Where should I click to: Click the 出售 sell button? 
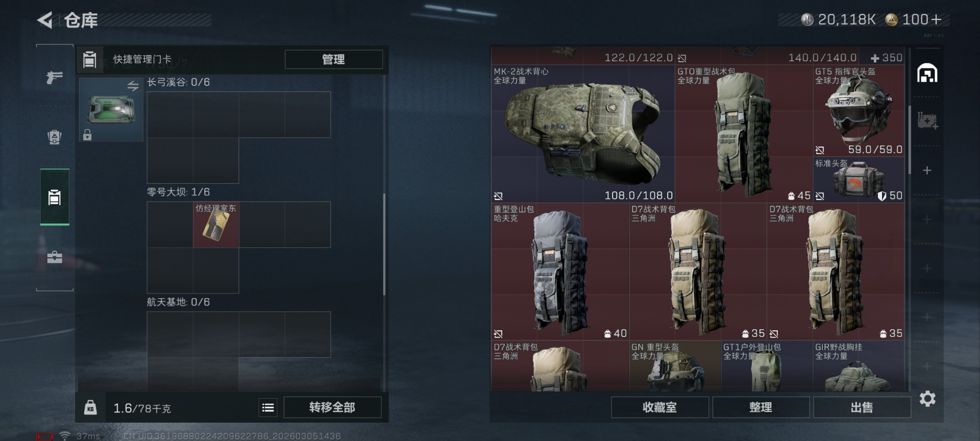[x=862, y=407]
